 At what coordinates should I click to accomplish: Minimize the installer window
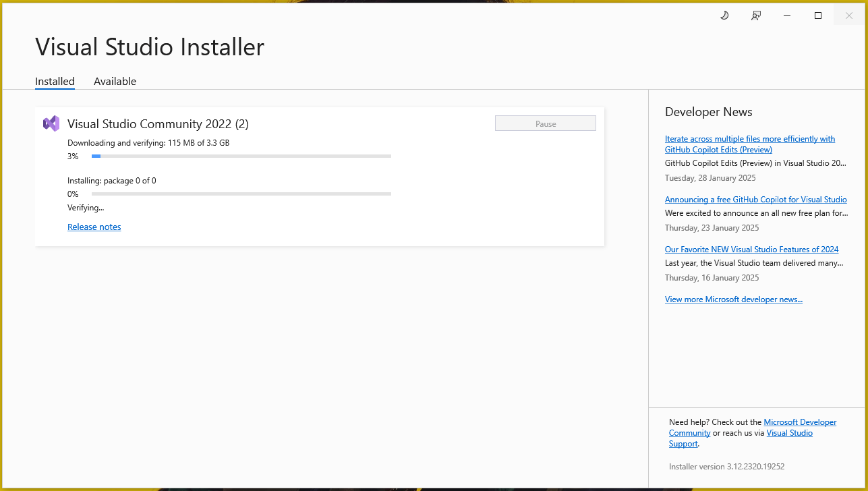tap(787, 16)
